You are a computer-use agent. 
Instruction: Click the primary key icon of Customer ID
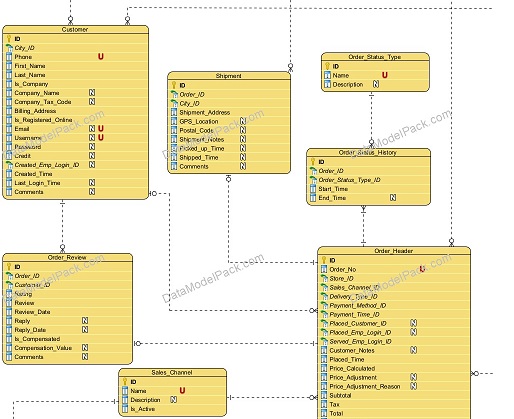click(x=9, y=39)
